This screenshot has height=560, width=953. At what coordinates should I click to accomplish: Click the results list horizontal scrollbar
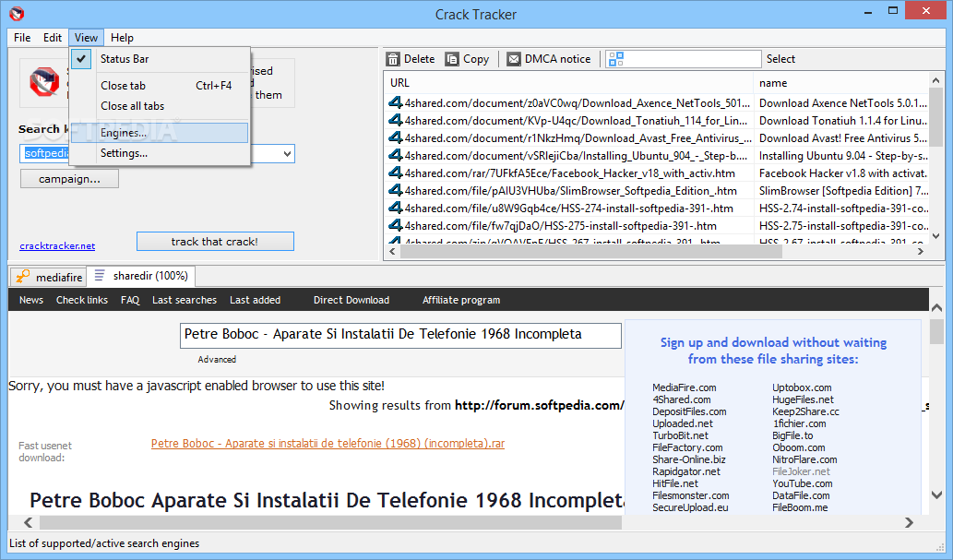[x=591, y=251]
